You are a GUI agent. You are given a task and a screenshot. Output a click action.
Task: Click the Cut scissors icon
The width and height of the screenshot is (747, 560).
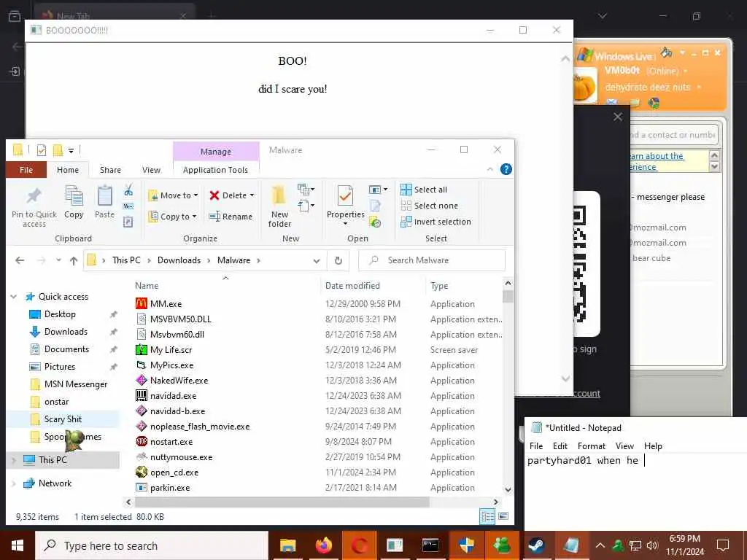click(x=128, y=190)
